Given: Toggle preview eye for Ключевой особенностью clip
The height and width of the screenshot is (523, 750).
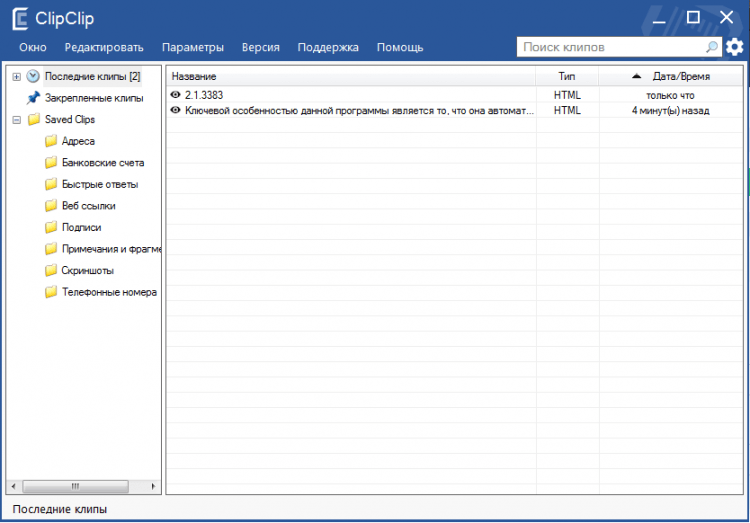Looking at the screenshot, I should (x=176, y=110).
